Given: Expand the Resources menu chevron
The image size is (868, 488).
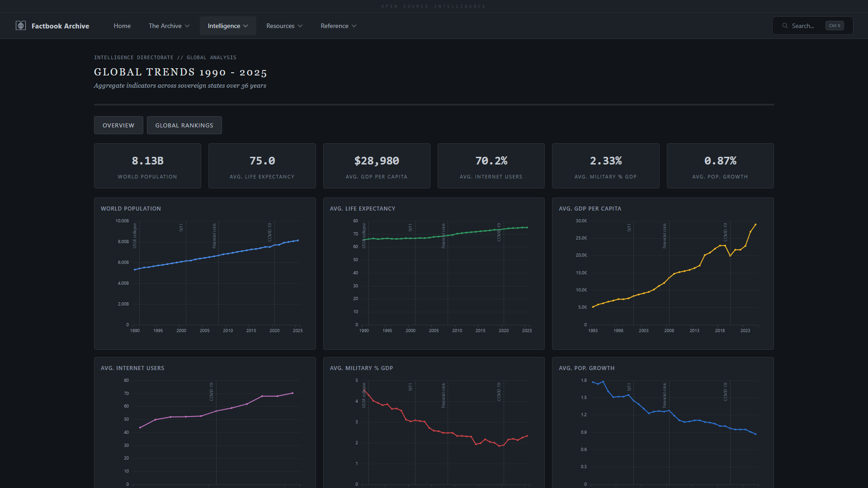Looking at the screenshot, I should pyautogui.click(x=300, y=26).
